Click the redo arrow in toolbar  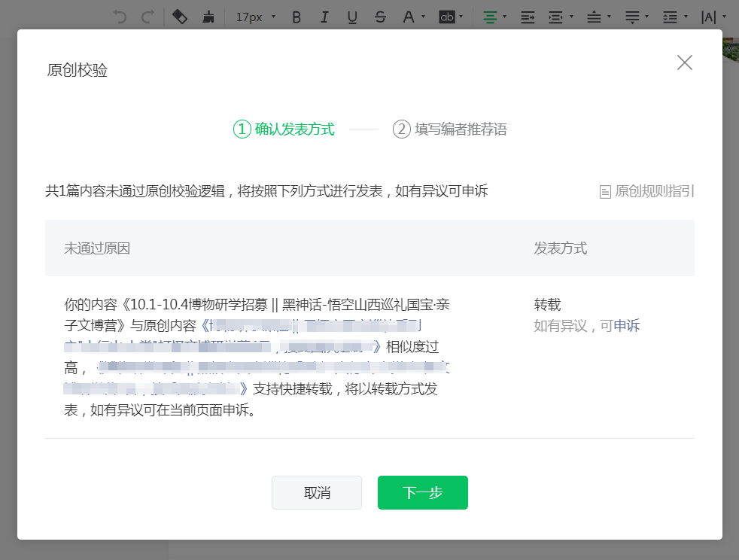pyautogui.click(x=147, y=17)
